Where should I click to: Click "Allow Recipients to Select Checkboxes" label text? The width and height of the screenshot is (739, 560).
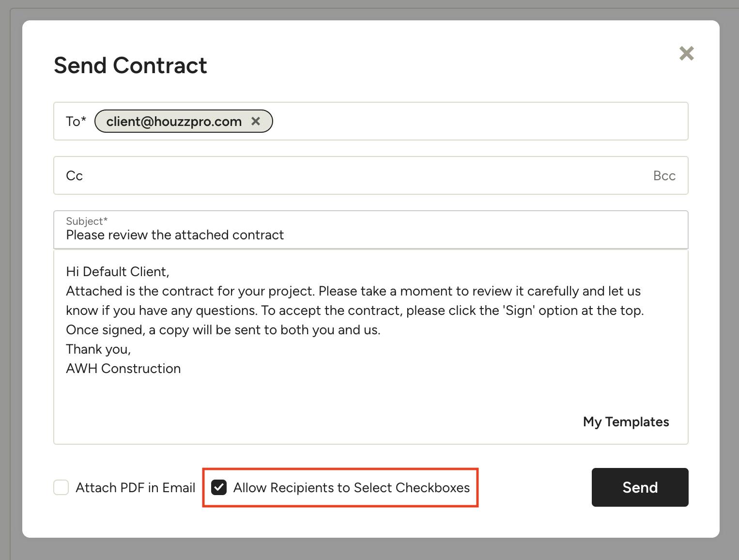[352, 487]
